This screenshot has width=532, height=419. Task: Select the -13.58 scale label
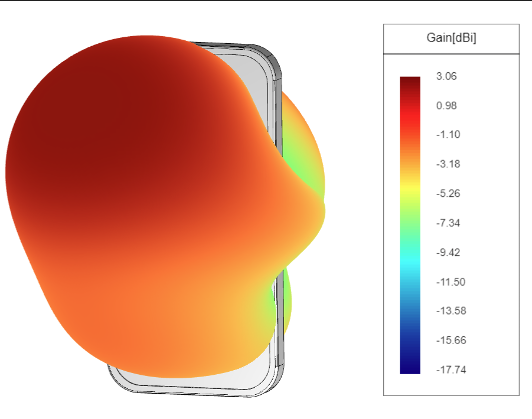(450, 311)
